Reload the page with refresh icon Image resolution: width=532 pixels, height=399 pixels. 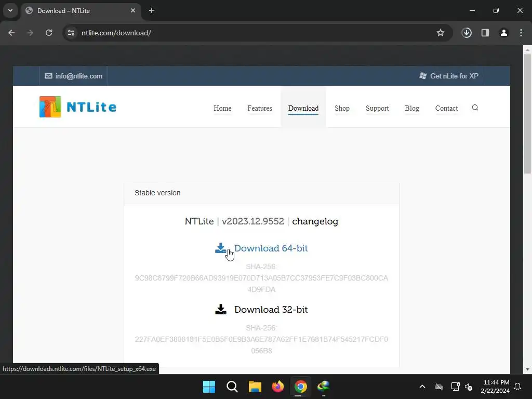49,33
